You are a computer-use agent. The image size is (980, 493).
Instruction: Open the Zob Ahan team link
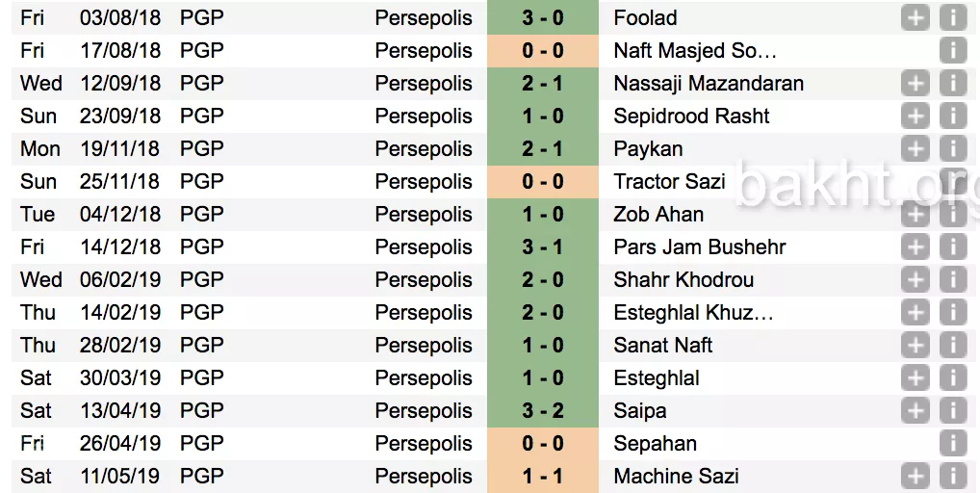(x=658, y=214)
